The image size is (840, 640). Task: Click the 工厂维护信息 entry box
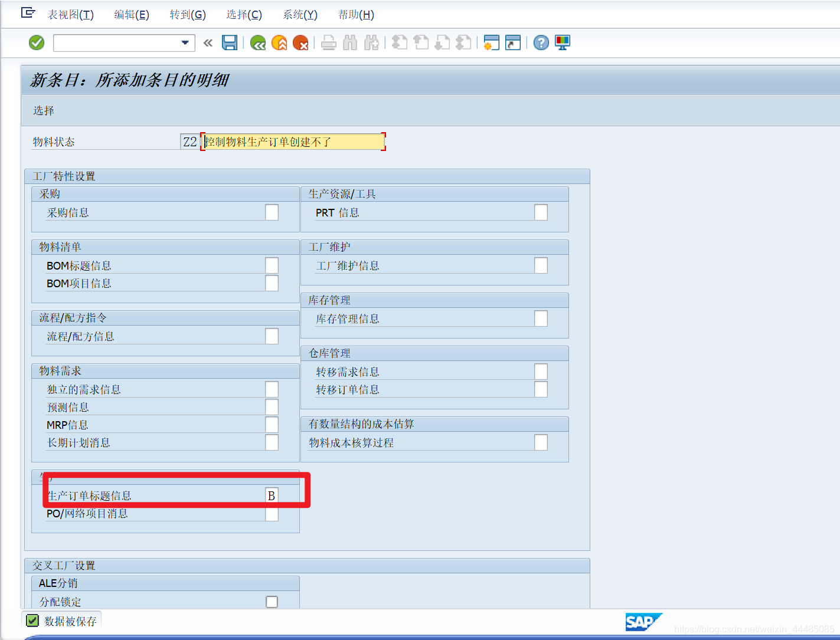point(541,265)
